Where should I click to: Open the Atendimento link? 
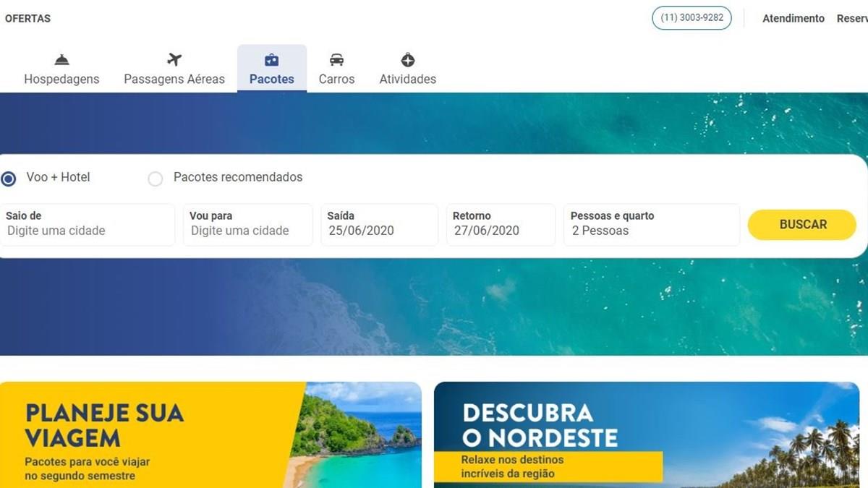tap(793, 19)
